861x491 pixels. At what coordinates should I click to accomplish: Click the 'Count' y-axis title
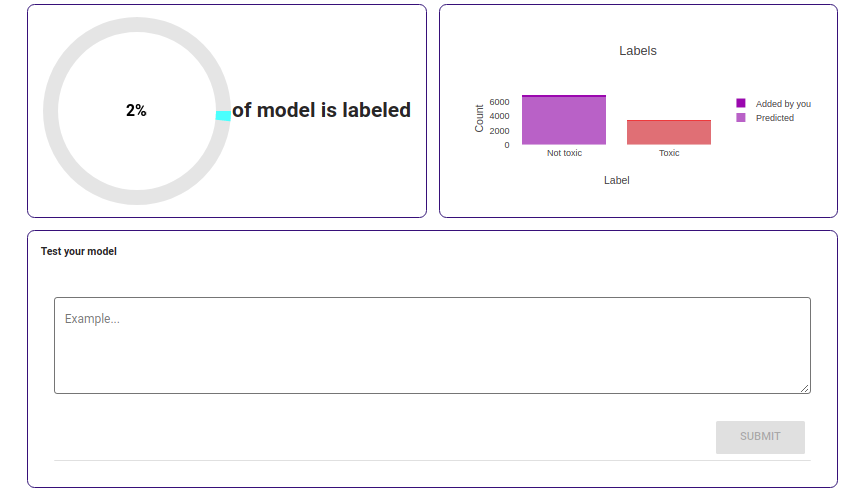(479, 119)
